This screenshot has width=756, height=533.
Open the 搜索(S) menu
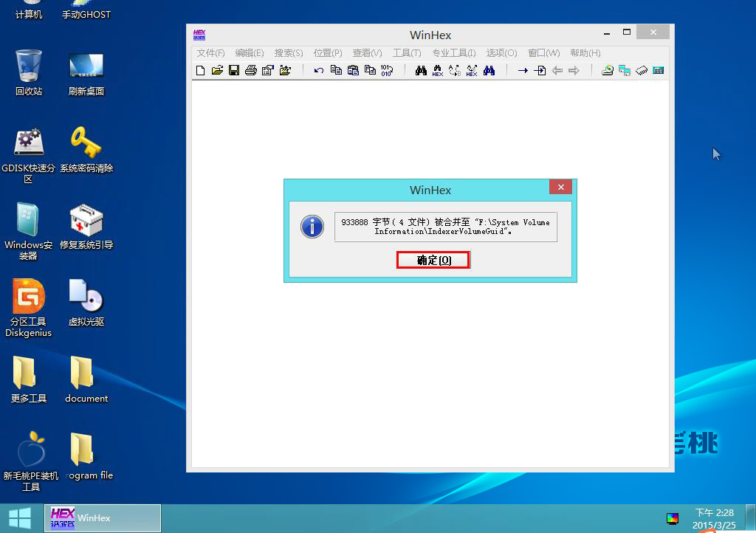(289, 53)
